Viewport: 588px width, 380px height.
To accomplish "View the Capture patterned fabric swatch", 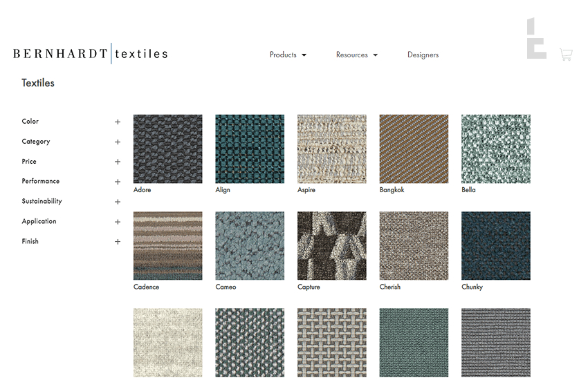I will tap(332, 245).
